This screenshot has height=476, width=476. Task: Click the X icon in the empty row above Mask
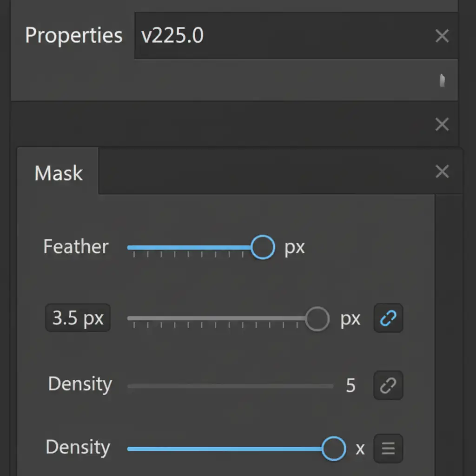coord(442,124)
